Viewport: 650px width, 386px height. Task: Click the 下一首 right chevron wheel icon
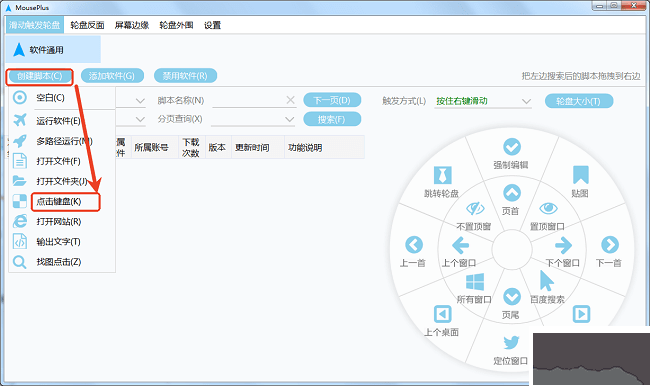coord(610,245)
